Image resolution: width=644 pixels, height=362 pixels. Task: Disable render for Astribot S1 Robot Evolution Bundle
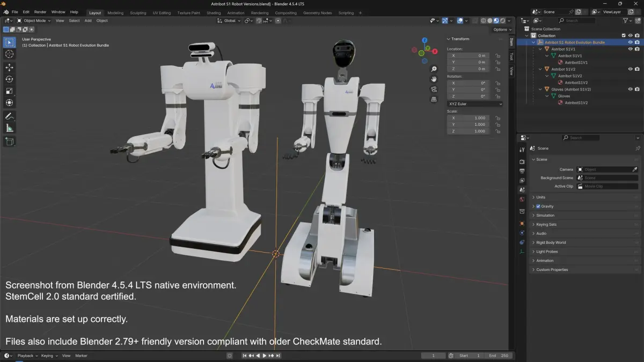[x=637, y=42]
